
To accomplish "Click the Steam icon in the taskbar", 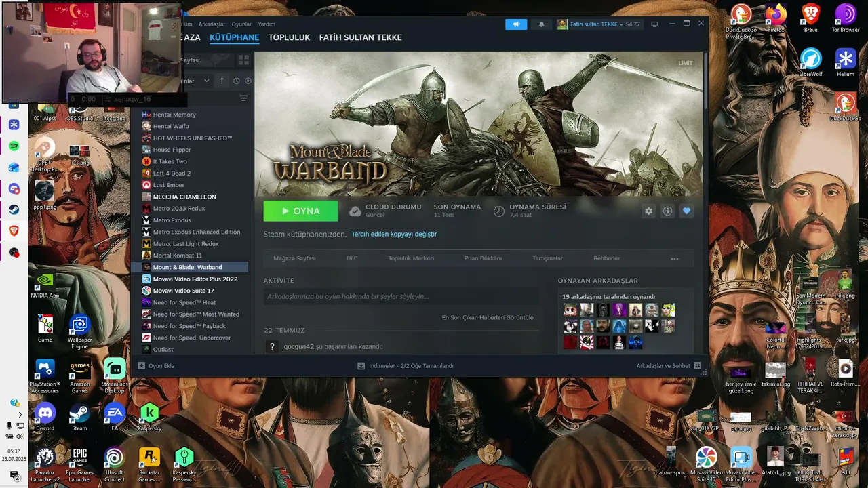I will click(x=14, y=210).
